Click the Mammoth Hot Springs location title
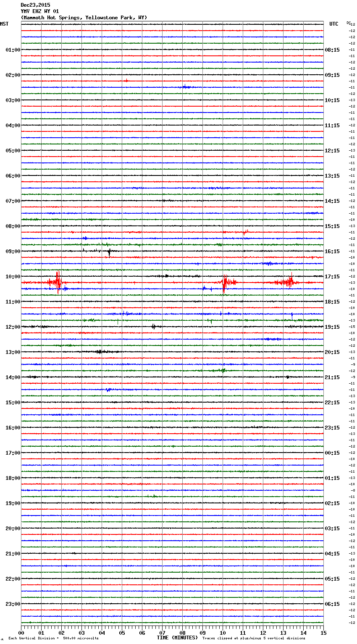 (84, 18)
